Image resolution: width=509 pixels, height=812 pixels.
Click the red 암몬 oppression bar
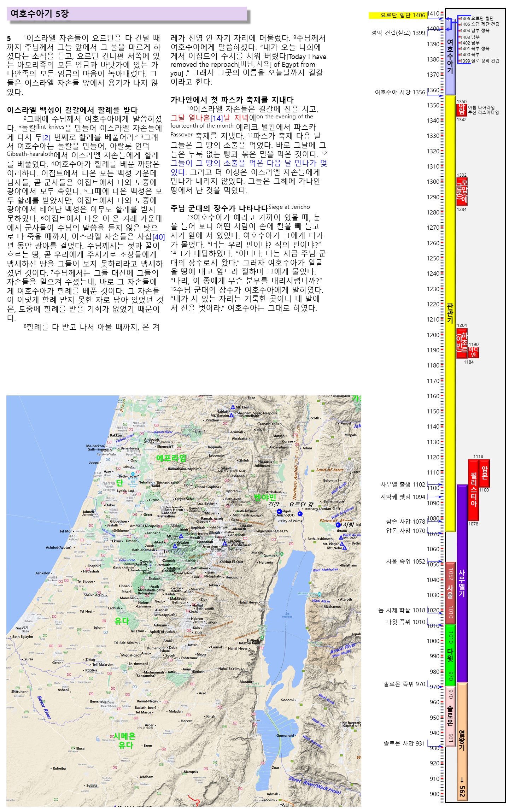(485, 473)
